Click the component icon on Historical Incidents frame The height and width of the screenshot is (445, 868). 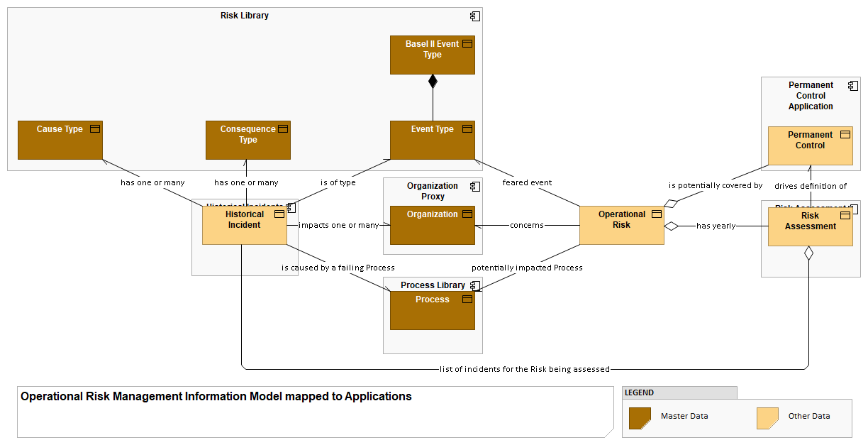pos(290,207)
